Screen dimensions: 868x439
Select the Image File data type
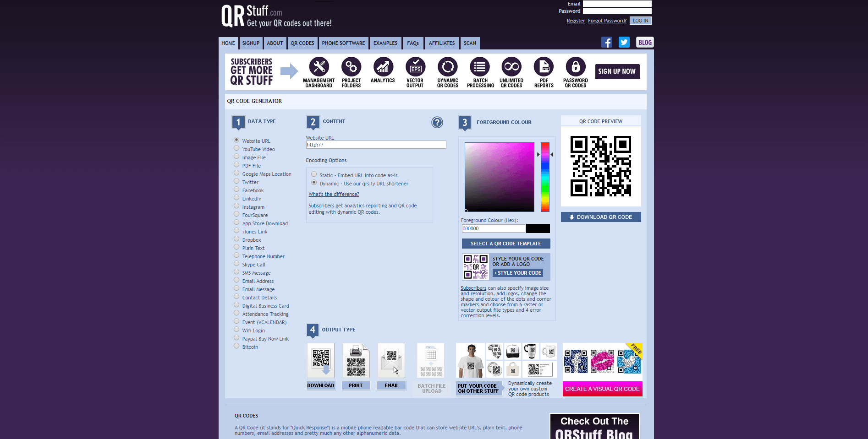tap(236, 157)
